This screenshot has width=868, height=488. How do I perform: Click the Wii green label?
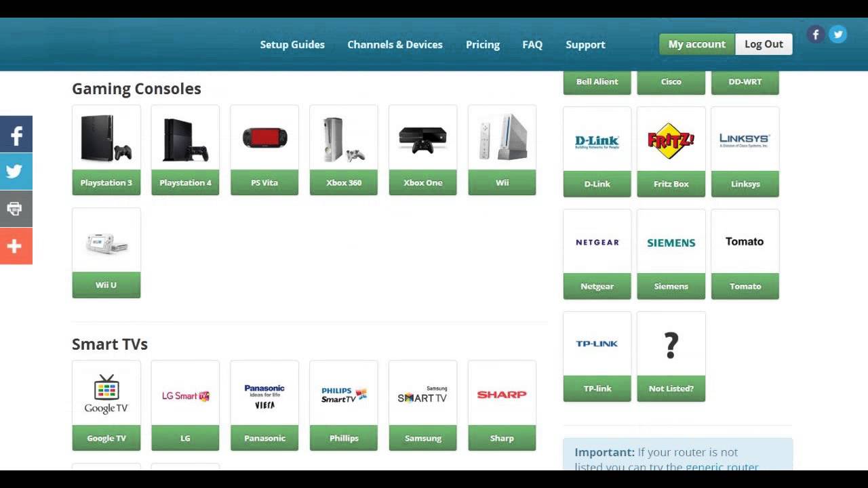point(502,182)
